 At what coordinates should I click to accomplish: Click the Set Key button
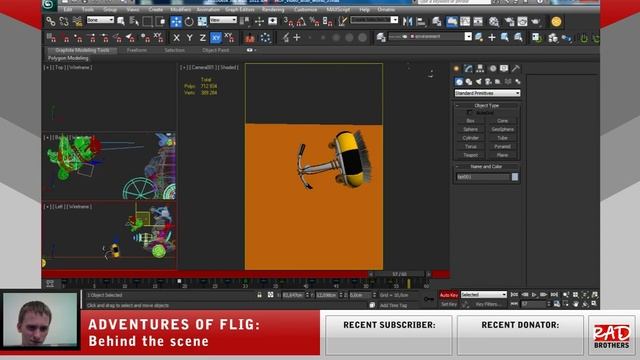point(449,304)
